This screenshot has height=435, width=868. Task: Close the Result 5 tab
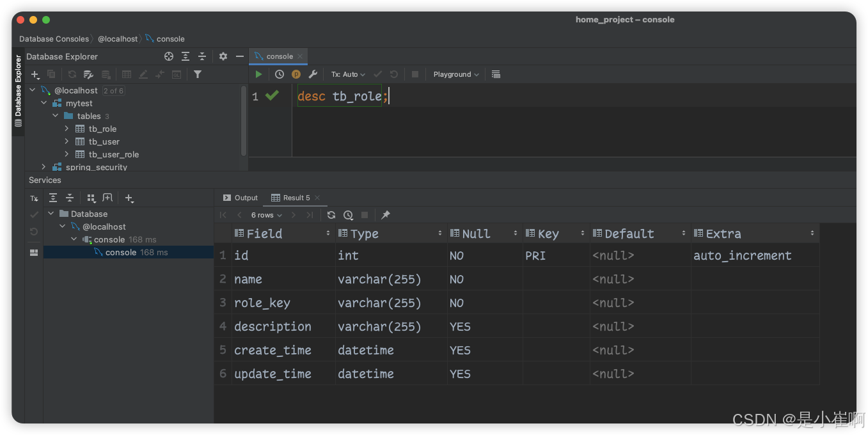point(317,198)
